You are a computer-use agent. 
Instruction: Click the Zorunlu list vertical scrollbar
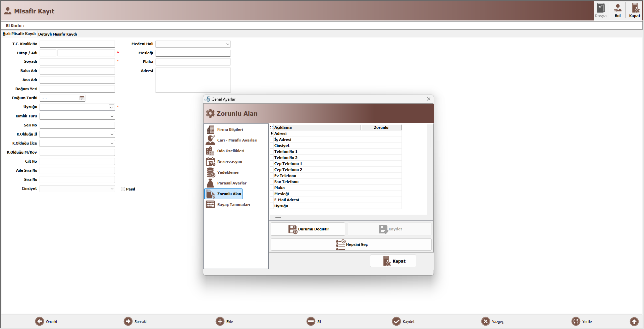[430, 169]
